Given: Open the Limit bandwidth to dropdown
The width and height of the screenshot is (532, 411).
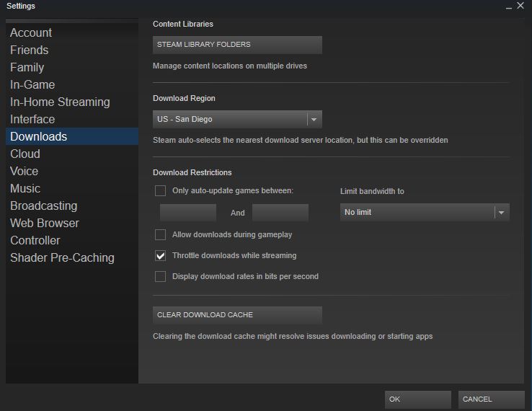Looking at the screenshot, I should coord(425,213).
